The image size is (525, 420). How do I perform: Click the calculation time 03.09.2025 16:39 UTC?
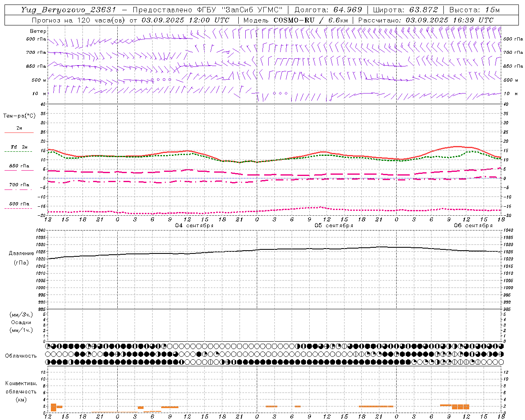(x=450, y=20)
